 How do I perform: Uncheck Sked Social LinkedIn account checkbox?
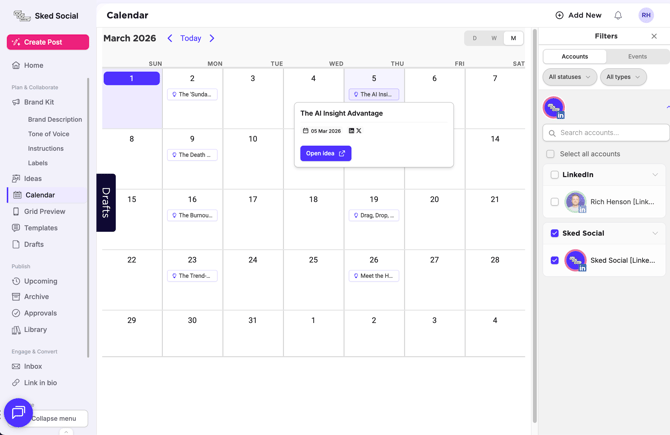pos(555,260)
